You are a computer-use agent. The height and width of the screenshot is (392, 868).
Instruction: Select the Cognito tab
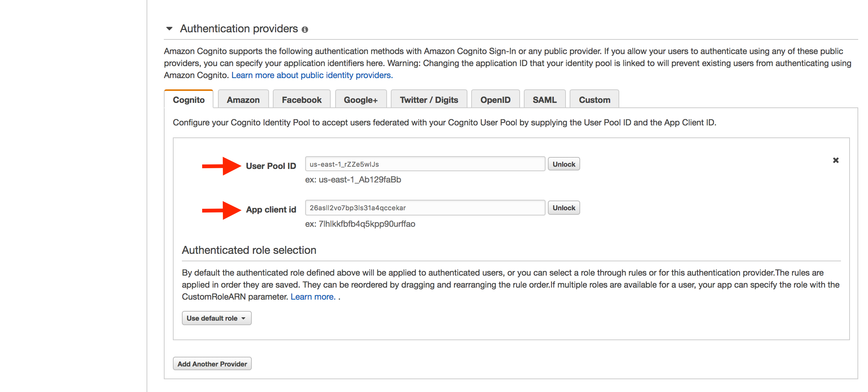(189, 100)
